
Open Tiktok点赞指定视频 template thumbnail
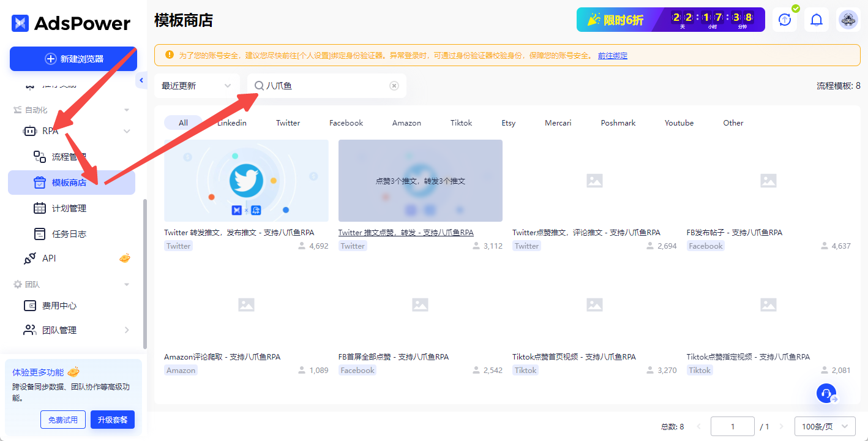pos(769,305)
